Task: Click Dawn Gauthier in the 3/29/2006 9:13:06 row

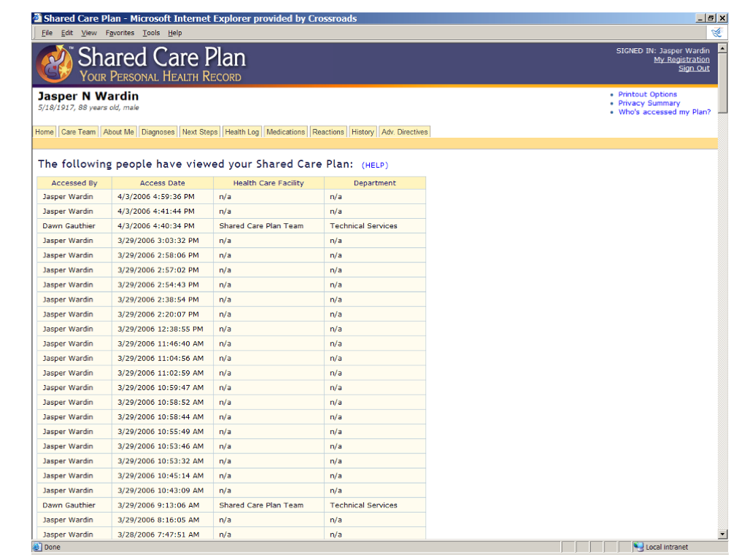Action: (x=69, y=505)
